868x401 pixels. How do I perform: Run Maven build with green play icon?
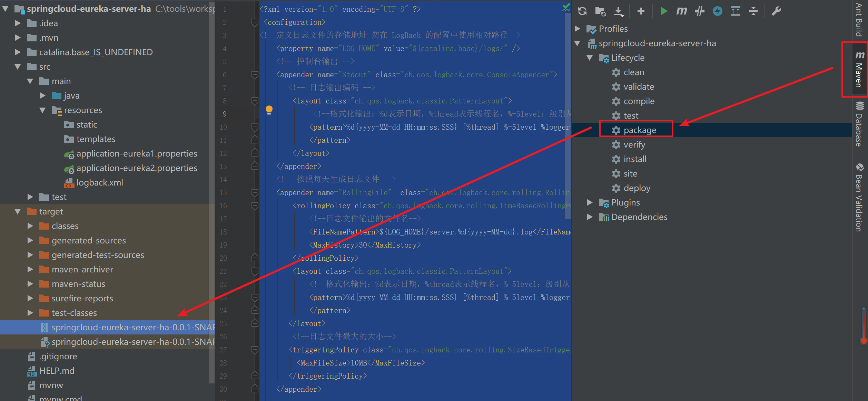tap(663, 11)
